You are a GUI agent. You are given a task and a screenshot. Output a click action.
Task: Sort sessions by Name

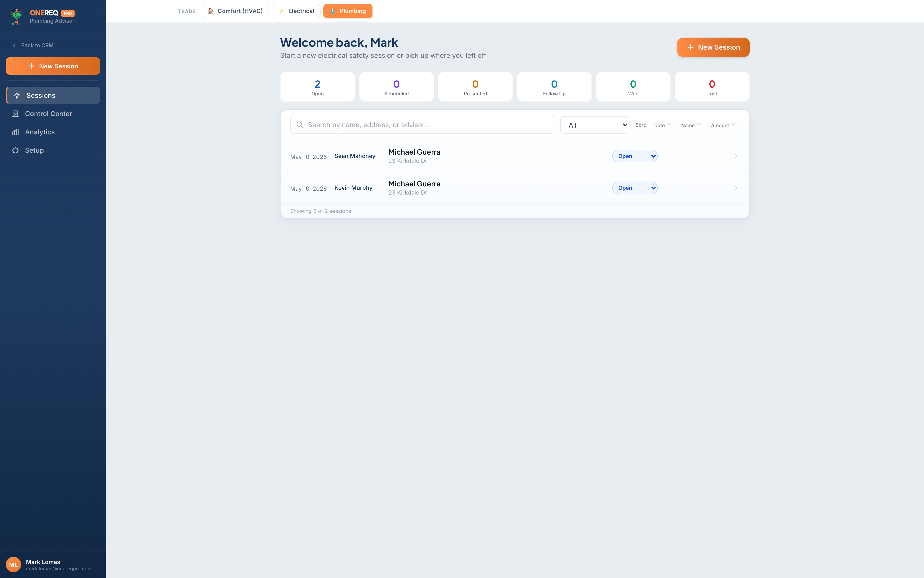click(691, 125)
